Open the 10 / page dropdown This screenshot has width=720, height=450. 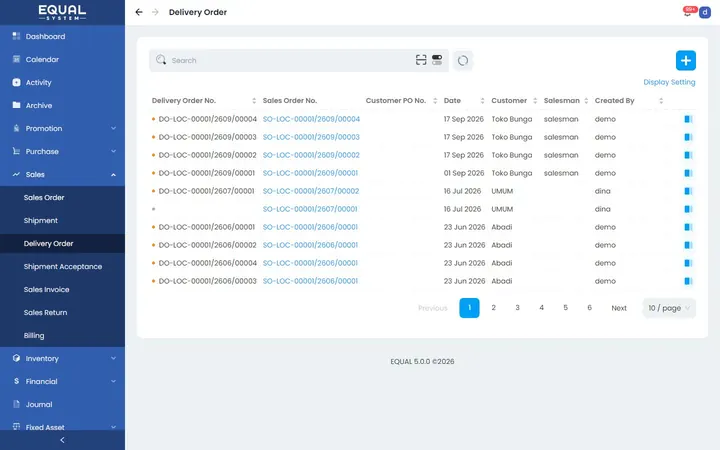click(x=669, y=308)
